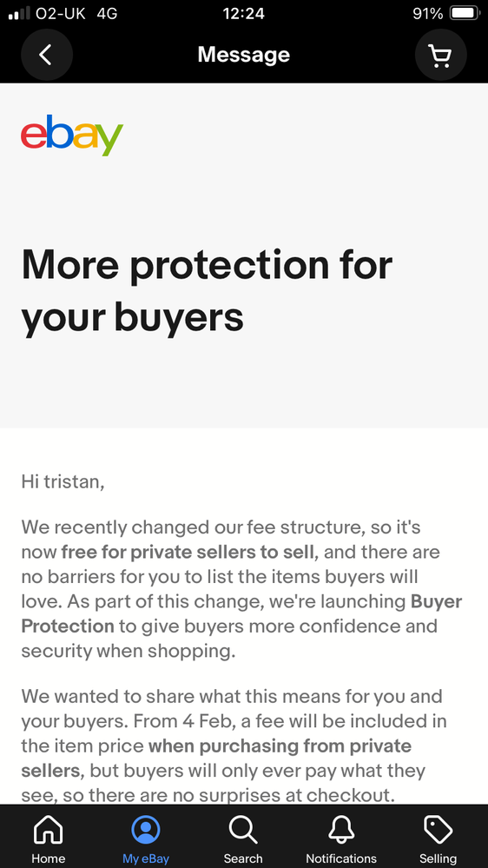Tap the Selling tag icon

(x=438, y=831)
